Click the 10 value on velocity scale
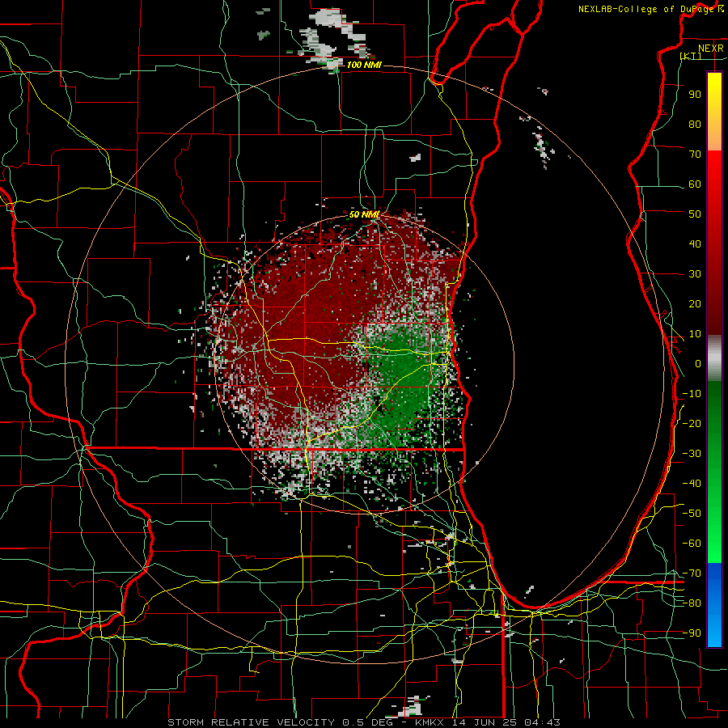 (x=695, y=334)
